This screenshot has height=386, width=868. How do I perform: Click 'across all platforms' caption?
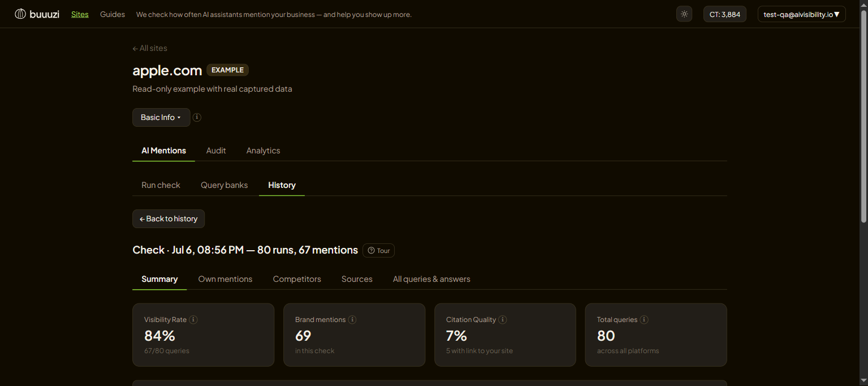[x=628, y=351]
